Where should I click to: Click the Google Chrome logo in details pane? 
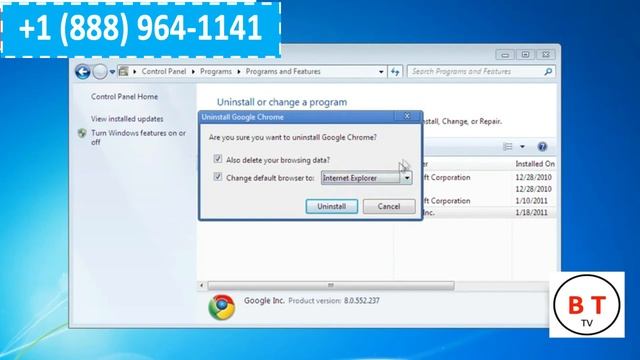coord(222,307)
